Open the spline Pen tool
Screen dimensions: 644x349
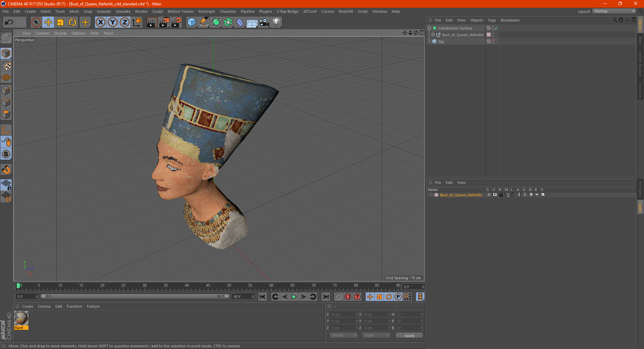pyautogui.click(x=204, y=22)
